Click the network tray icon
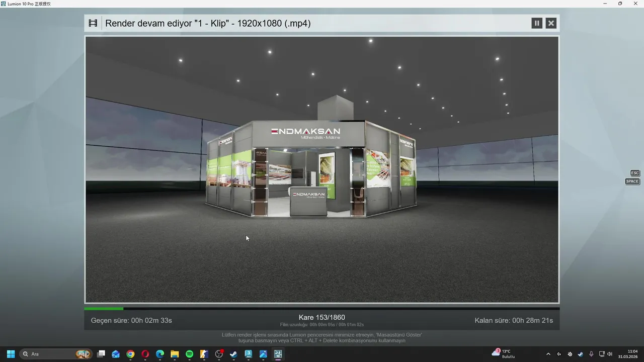This screenshot has width=644, height=362. [602, 354]
